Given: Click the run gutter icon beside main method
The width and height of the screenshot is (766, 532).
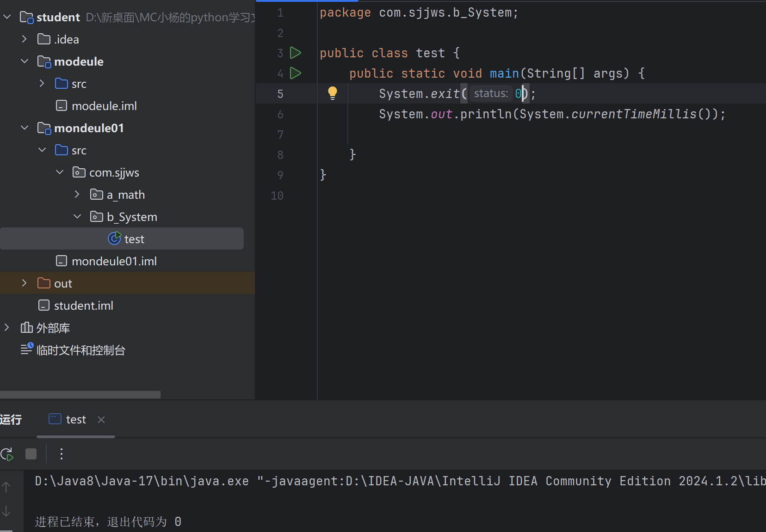Looking at the screenshot, I should click(295, 73).
